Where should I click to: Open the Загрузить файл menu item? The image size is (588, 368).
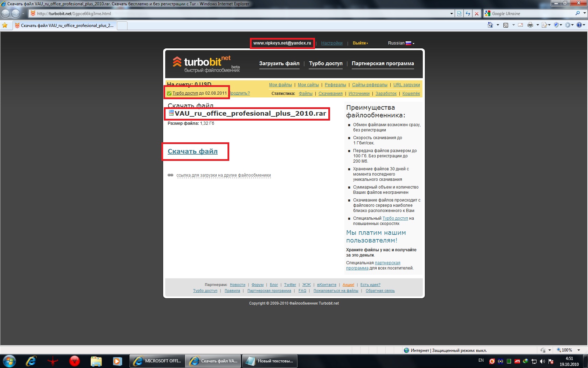pos(279,63)
